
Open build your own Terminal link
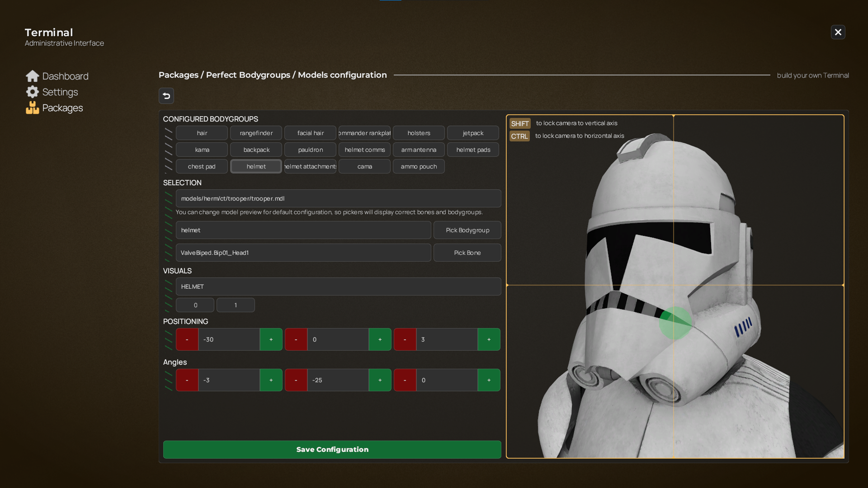[x=813, y=75]
